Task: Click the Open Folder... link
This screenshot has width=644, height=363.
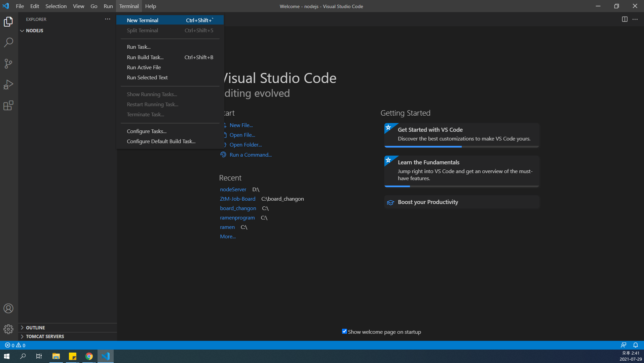Action: point(245,145)
